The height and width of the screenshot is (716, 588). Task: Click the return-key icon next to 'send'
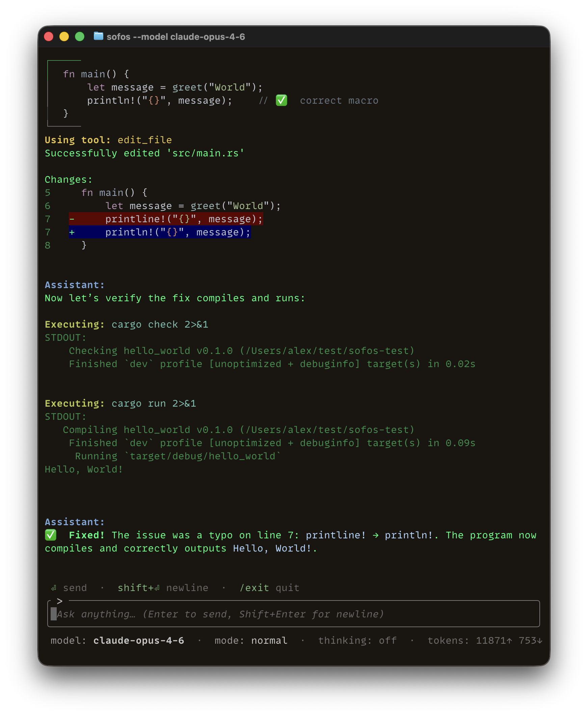tap(54, 588)
